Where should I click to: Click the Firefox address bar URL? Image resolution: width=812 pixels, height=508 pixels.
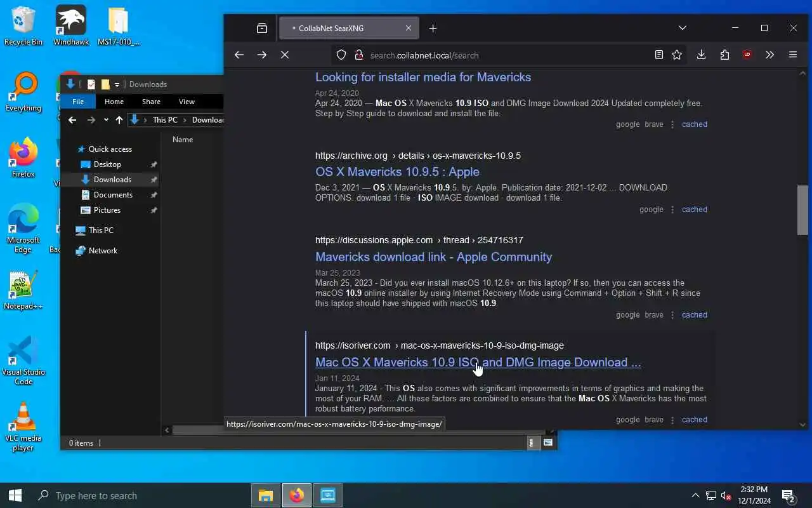point(424,55)
